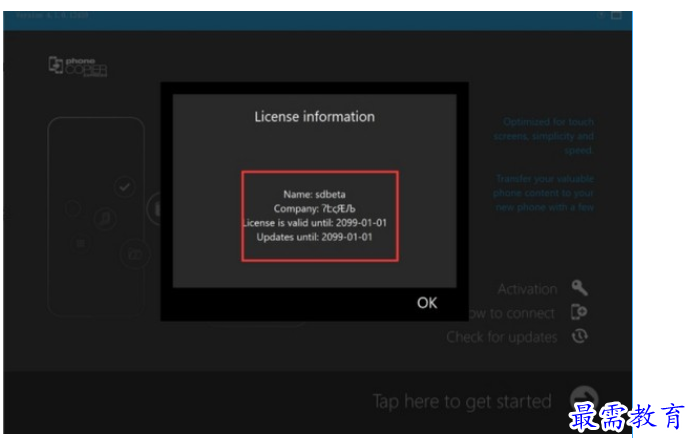Click the music note icon on phone illustration
This screenshot has height=448, width=693.
coord(105,218)
